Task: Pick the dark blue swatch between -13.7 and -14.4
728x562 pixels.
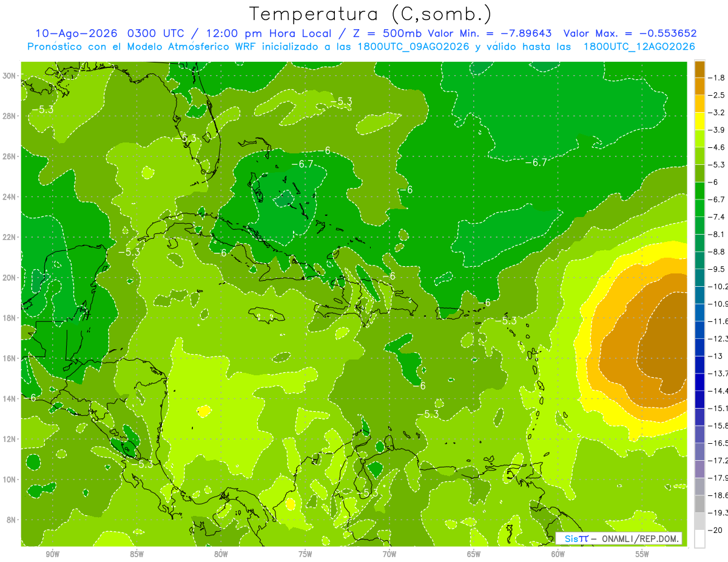Action: (x=699, y=382)
